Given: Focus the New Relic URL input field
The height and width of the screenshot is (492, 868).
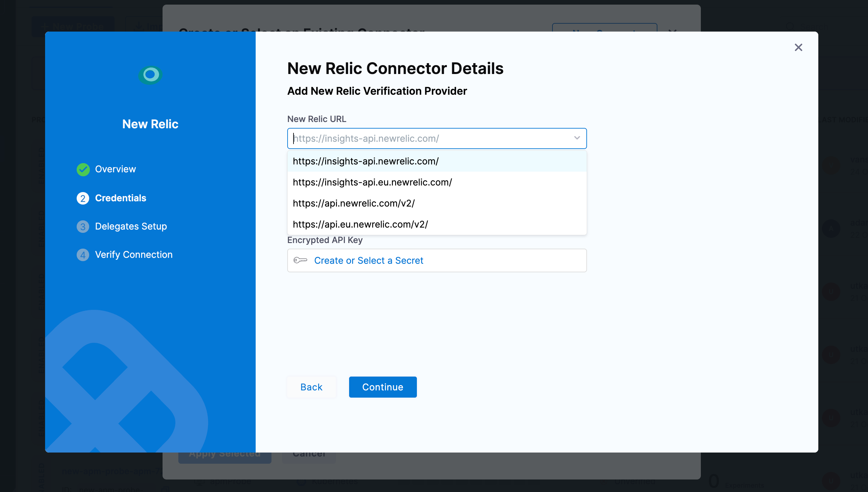Looking at the screenshot, I should pos(406,138).
